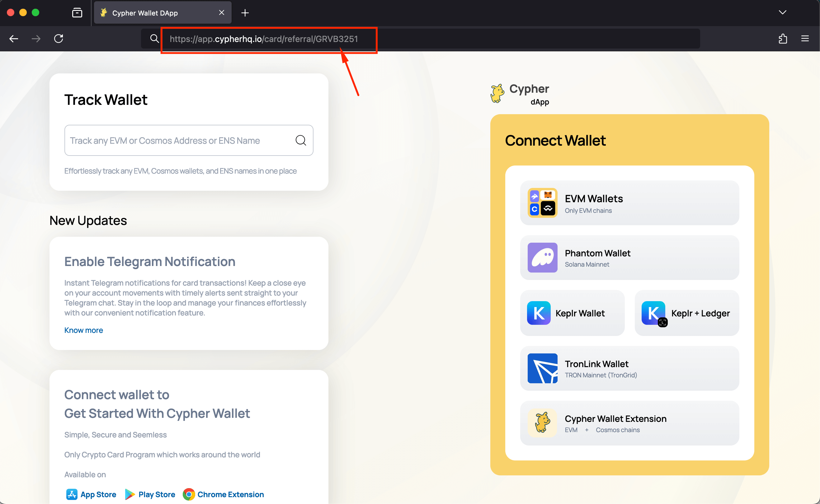Image resolution: width=820 pixels, height=504 pixels.
Task: Choose the Cypher Wallet Extension option
Action: [x=629, y=423]
